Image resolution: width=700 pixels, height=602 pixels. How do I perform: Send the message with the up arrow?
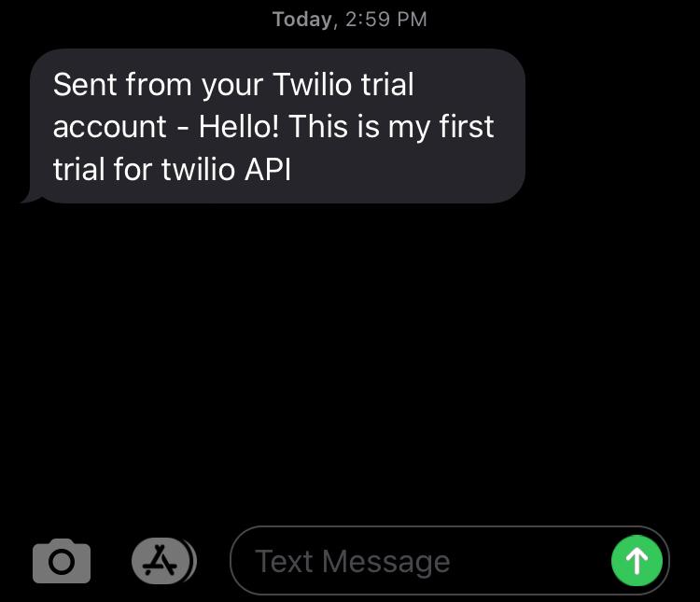(637, 561)
